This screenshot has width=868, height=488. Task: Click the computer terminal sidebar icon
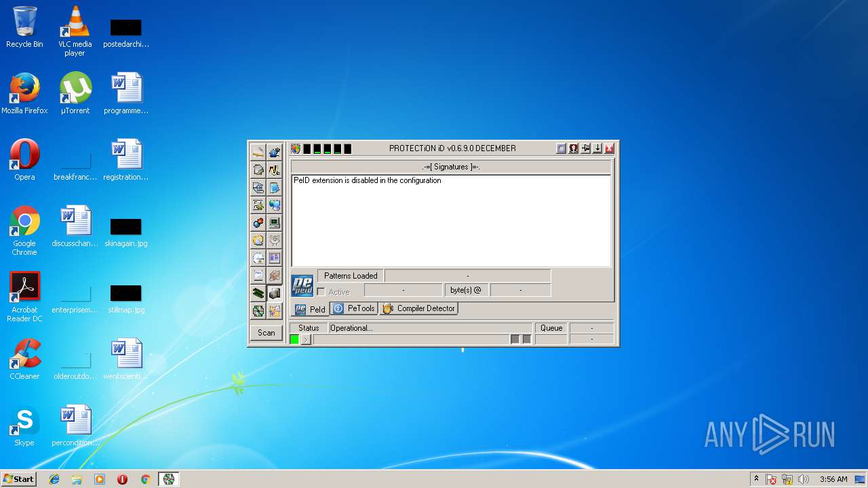tap(274, 222)
